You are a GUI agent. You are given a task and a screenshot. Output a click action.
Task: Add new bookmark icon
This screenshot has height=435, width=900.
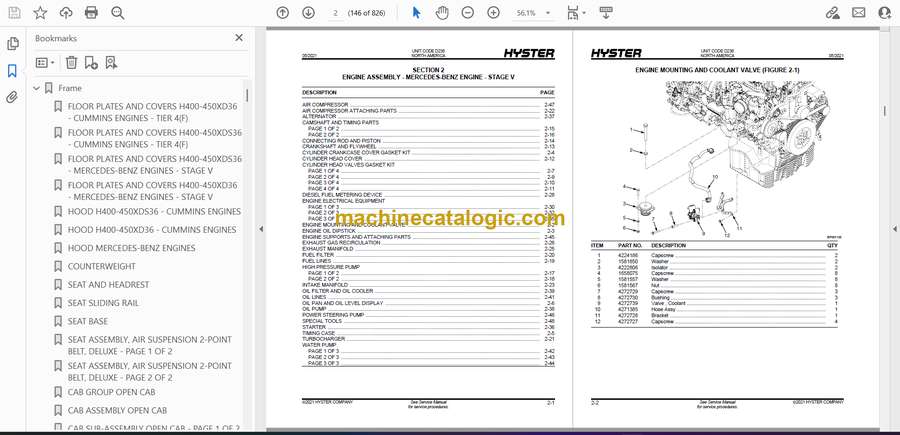pyautogui.click(x=91, y=63)
